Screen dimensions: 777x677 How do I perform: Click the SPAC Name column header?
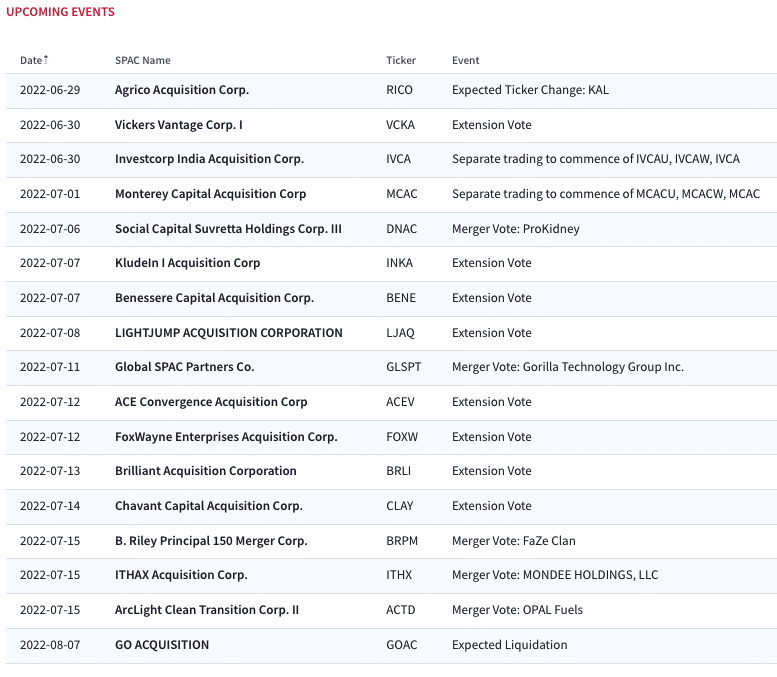click(x=143, y=60)
